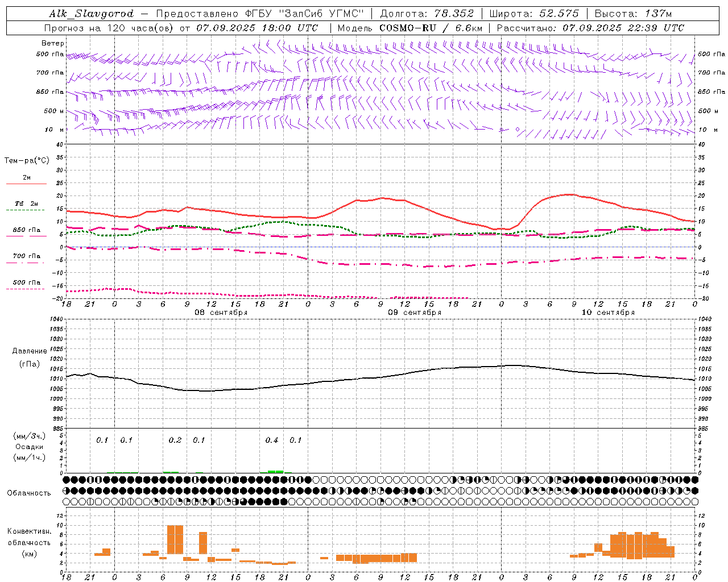Click the "Высота: 137м" elevation value
Screen dimensions: 728x582
click(x=633, y=14)
